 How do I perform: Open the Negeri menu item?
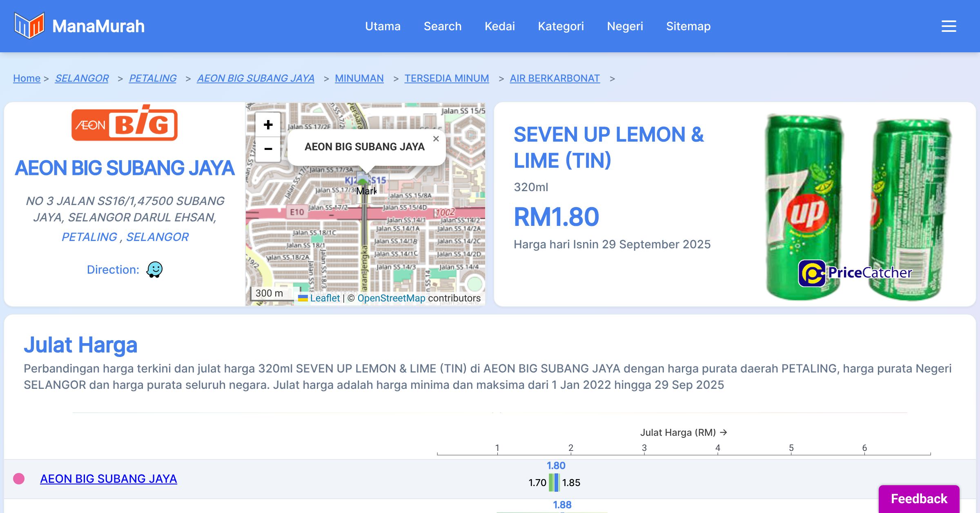[x=625, y=26]
